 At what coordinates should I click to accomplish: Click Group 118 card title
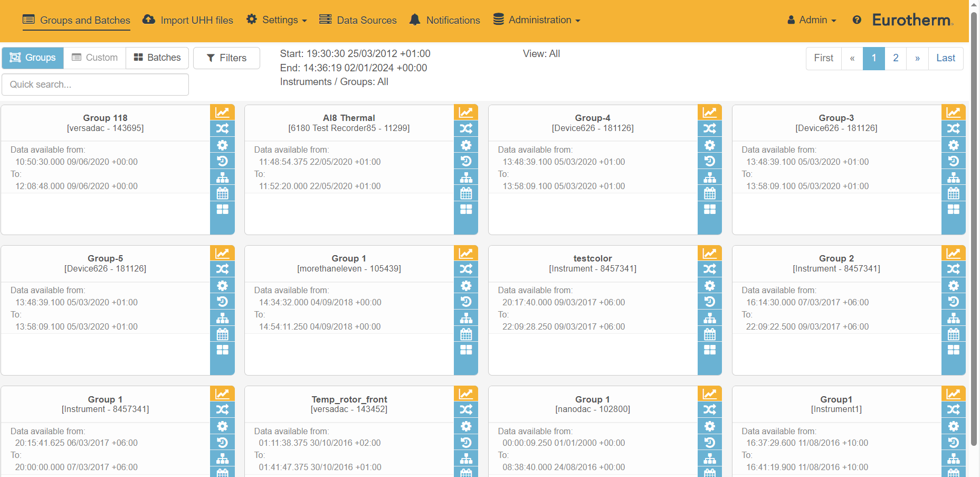105,118
